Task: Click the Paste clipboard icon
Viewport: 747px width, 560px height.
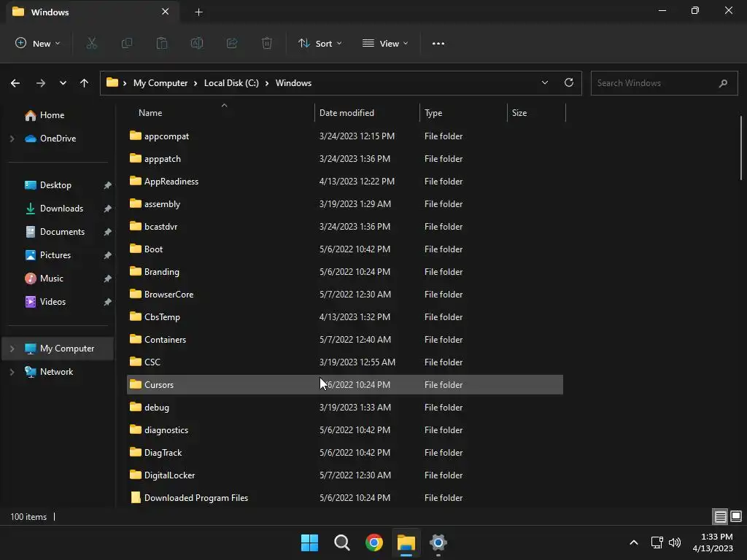Action: pyautogui.click(x=162, y=43)
